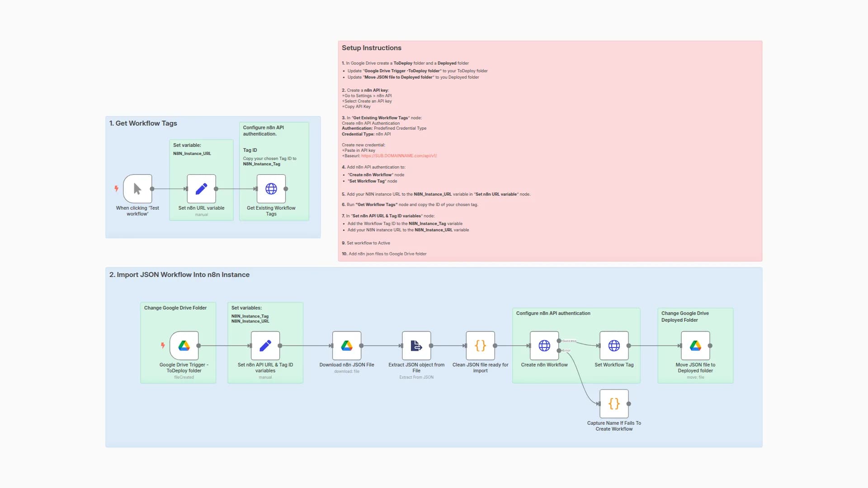Click 'N8N_Instance_URL' under the Set variable: note

tap(192, 154)
